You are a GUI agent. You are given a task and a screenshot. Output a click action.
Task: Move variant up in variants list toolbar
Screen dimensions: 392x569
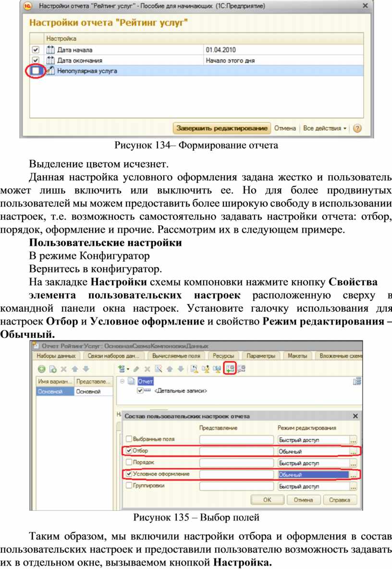75,369
